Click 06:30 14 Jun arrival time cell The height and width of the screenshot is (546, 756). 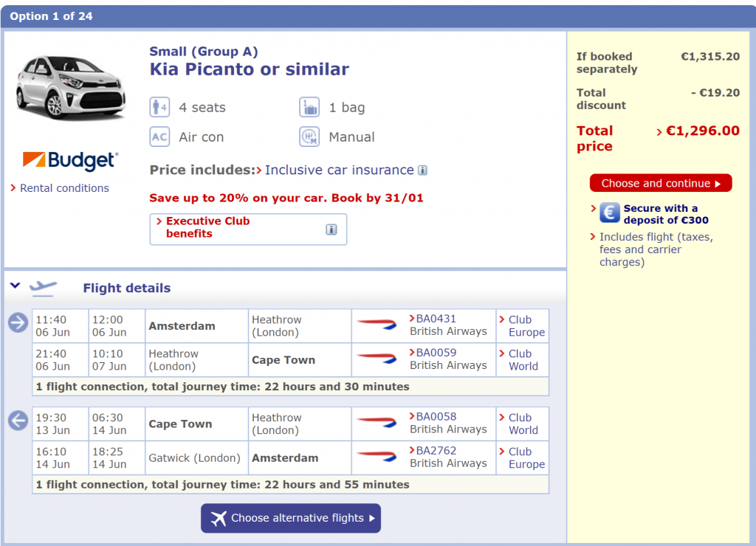click(x=117, y=424)
